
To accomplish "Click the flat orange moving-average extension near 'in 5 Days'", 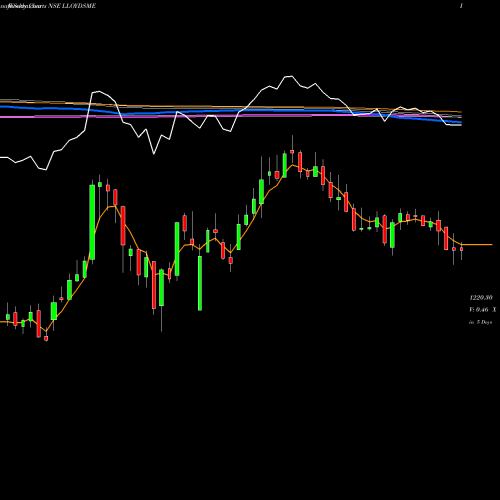I will tap(477, 245).
